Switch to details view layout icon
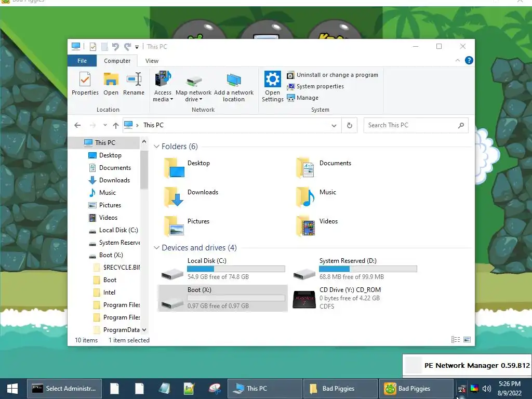The height and width of the screenshot is (399, 532). [x=455, y=340]
